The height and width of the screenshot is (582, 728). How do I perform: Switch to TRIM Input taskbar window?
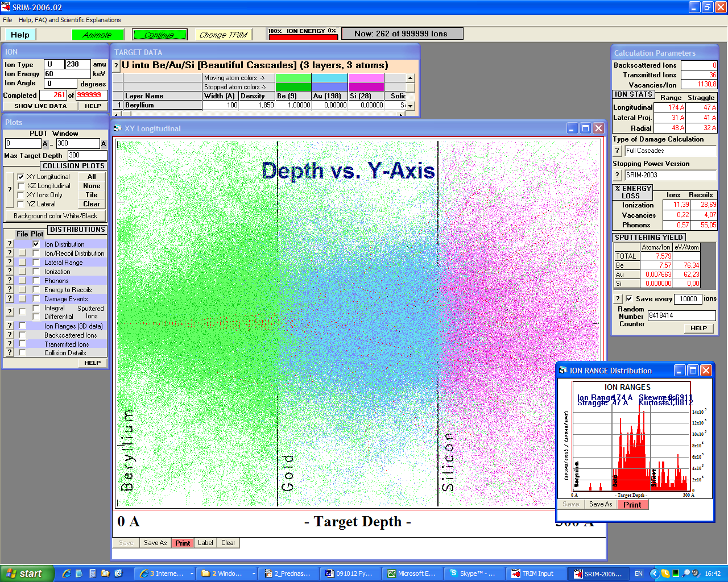coord(536,573)
